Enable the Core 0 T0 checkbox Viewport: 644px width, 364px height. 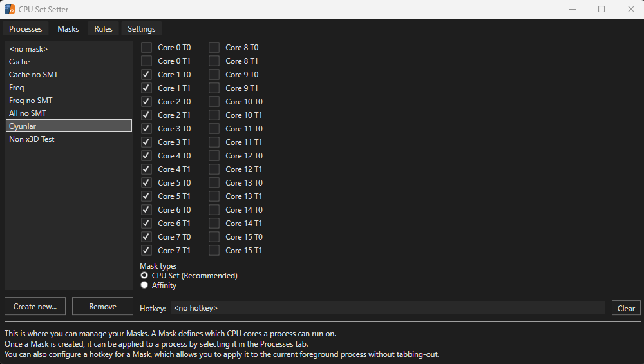point(146,47)
